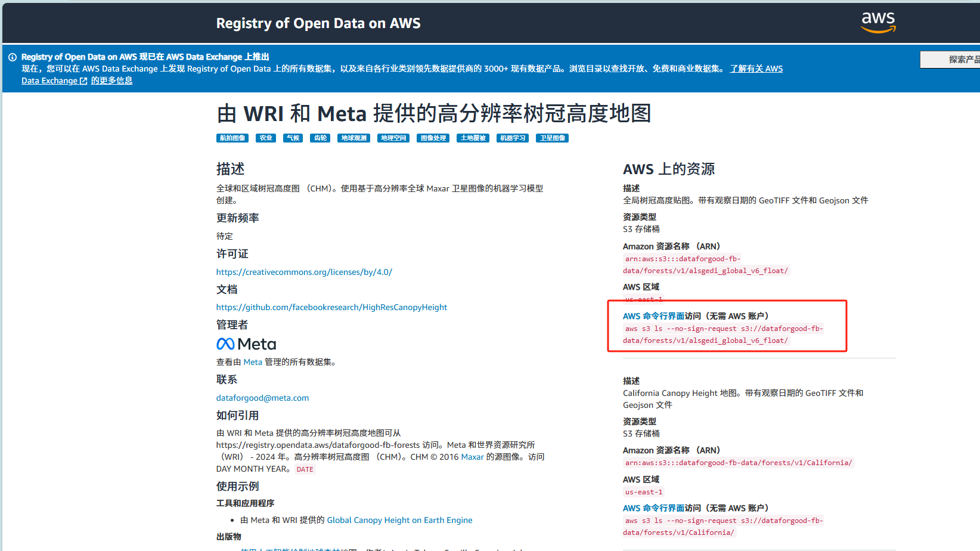Click the us-east-1 region under California resource
980x551 pixels.
644,492
